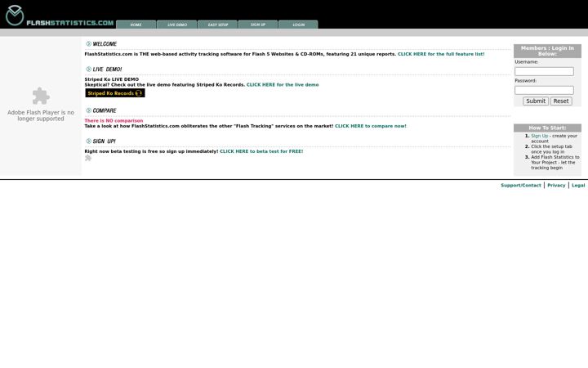This screenshot has width=588, height=368.
Task: Click the FlashStatistics.com logo icon
Action: pyautogui.click(x=15, y=16)
